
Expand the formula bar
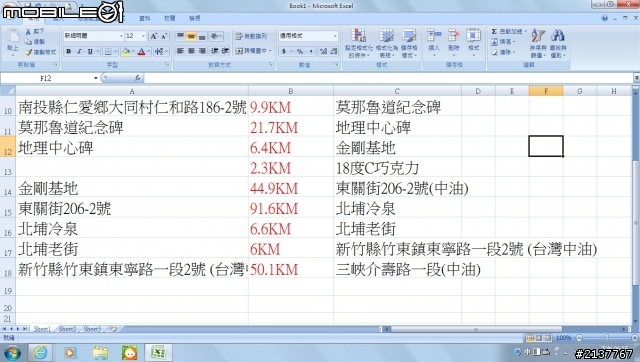point(636,78)
